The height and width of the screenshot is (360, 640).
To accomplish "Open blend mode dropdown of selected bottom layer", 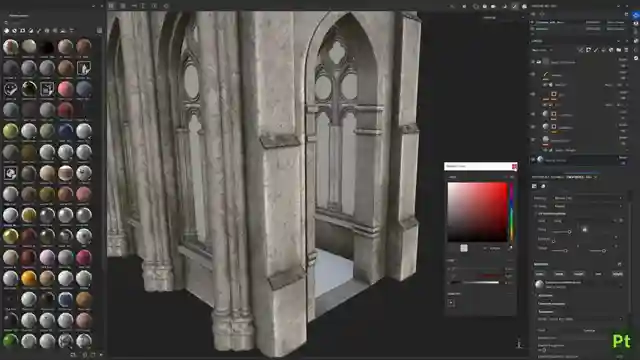I will [623, 158].
